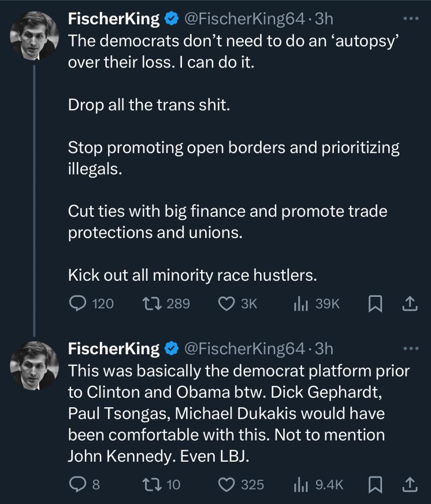The height and width of the screenshot is (504, 431).
Task: Open more options for the first tweet
Action: coord(411,19)
